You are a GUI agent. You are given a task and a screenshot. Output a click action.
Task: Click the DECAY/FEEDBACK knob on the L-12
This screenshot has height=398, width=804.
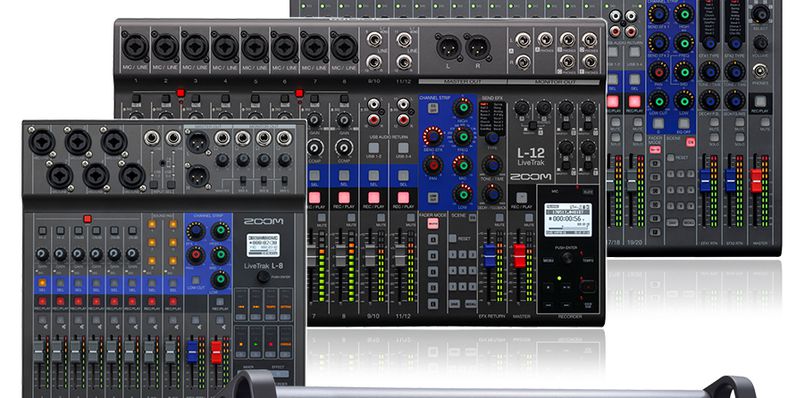tap(492, 194)
